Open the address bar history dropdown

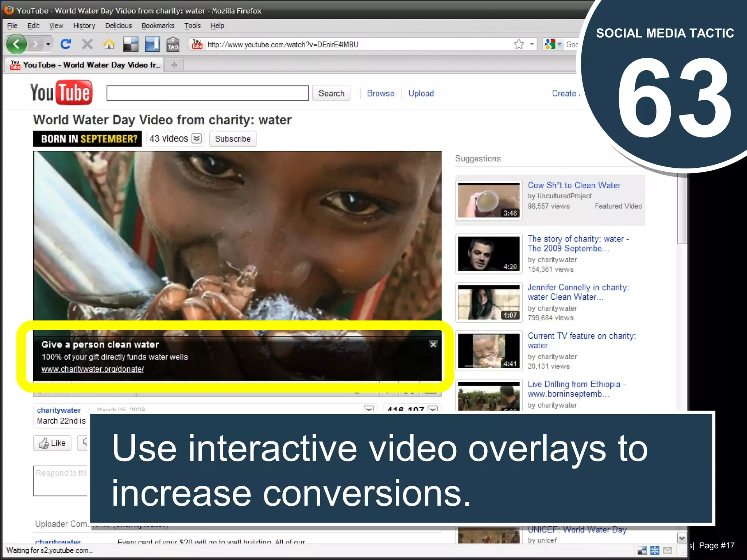(x=532, y=44)
